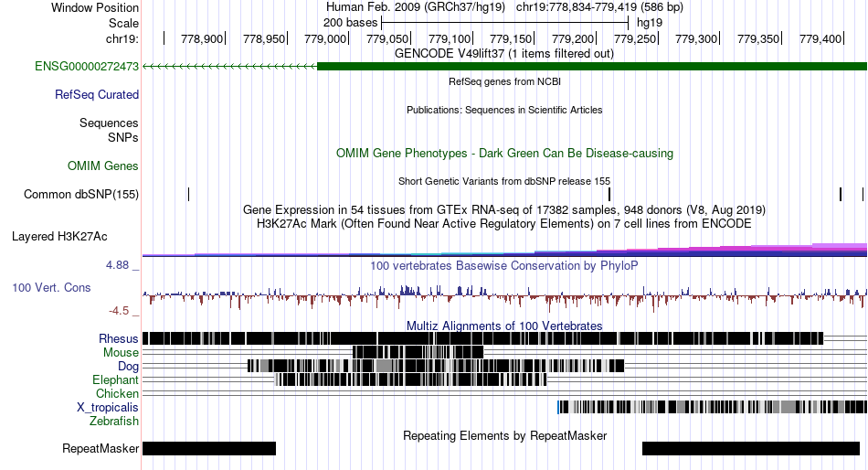Click the X_tropicalis alignment row label
Viewport: 868px width, 470px height.
pos(108,408)
